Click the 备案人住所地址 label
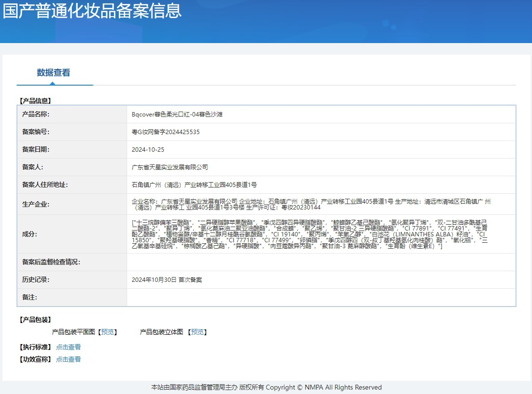 (x=45, y=185)
